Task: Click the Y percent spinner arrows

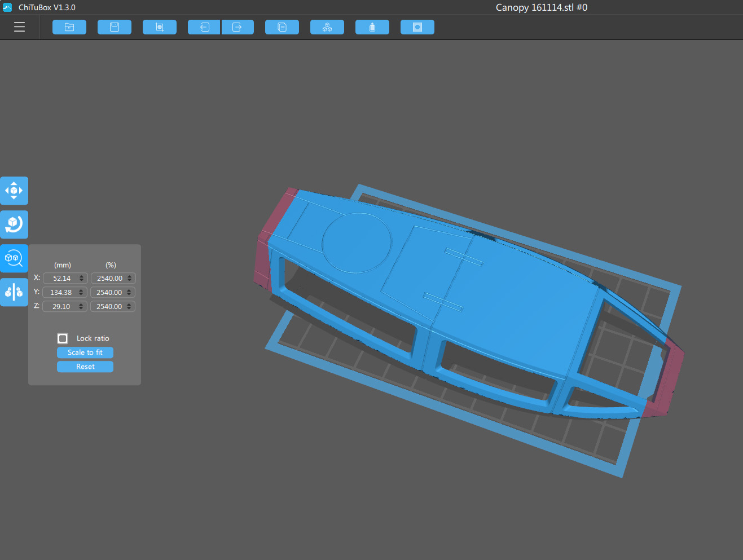Action: point(129,292)
